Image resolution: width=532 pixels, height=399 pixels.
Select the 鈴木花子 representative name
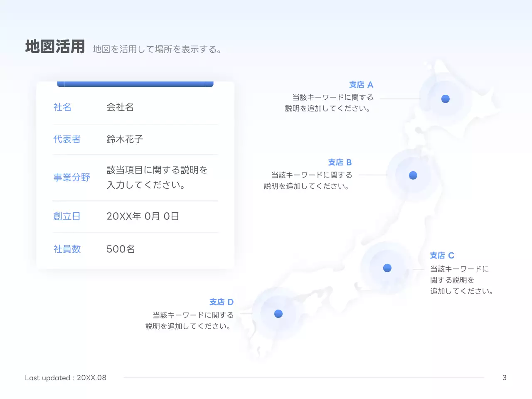(x=124, y=139)
